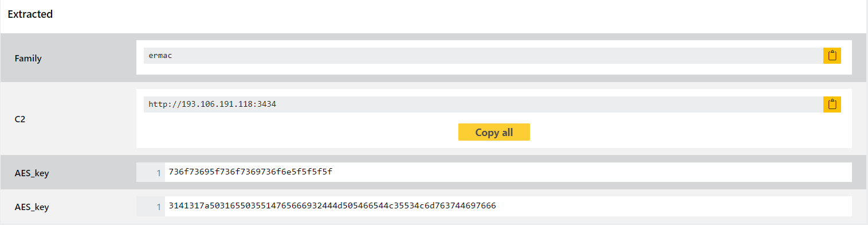The height and width of the screenshot is (225, 868).
Task: Select the AES key starting with 3141317a
Action: (332, 205)
